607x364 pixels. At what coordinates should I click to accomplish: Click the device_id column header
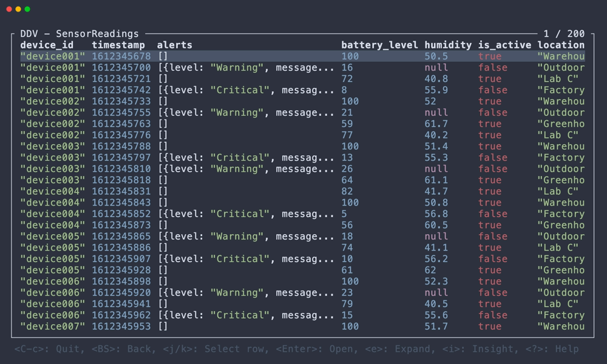(x=47, y=45)
